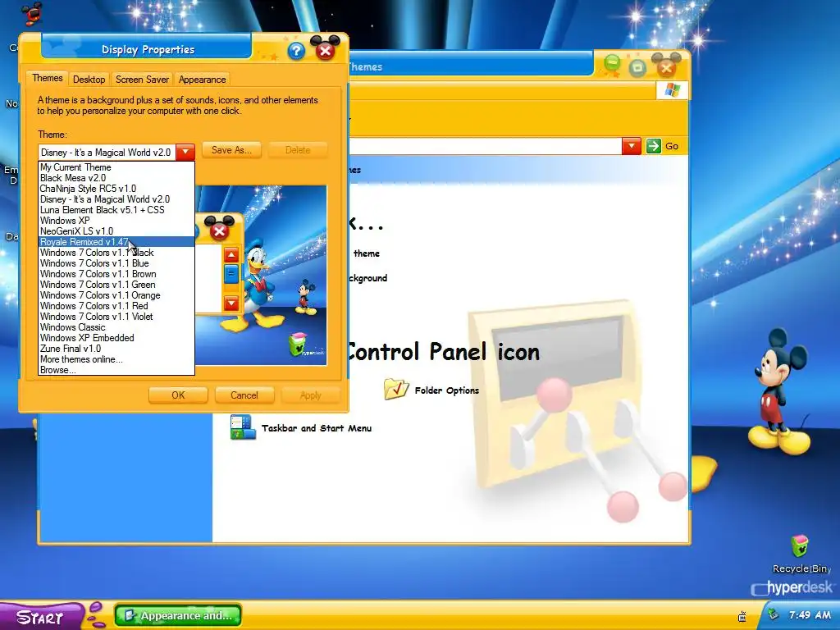Select Zune Final v1.0 theme

(x=116, y=349)
